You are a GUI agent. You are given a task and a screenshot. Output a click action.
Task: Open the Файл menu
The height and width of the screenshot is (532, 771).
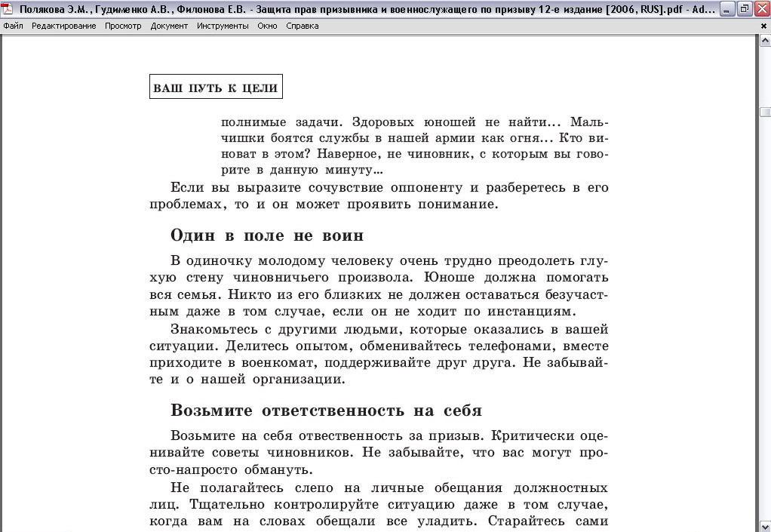point(14,26)
